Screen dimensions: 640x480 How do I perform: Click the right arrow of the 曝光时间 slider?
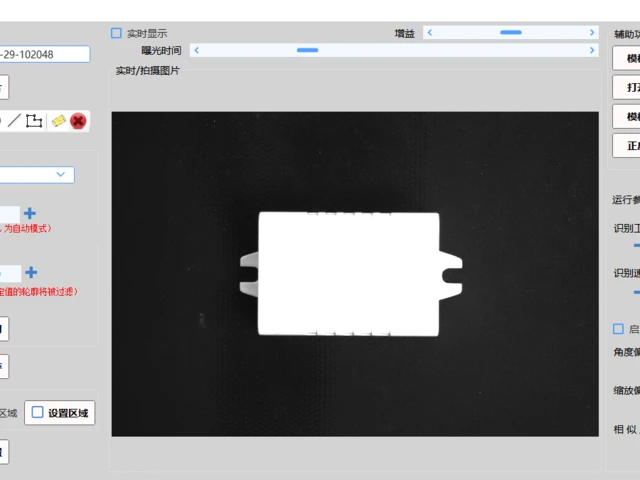[x=592, y=50]
